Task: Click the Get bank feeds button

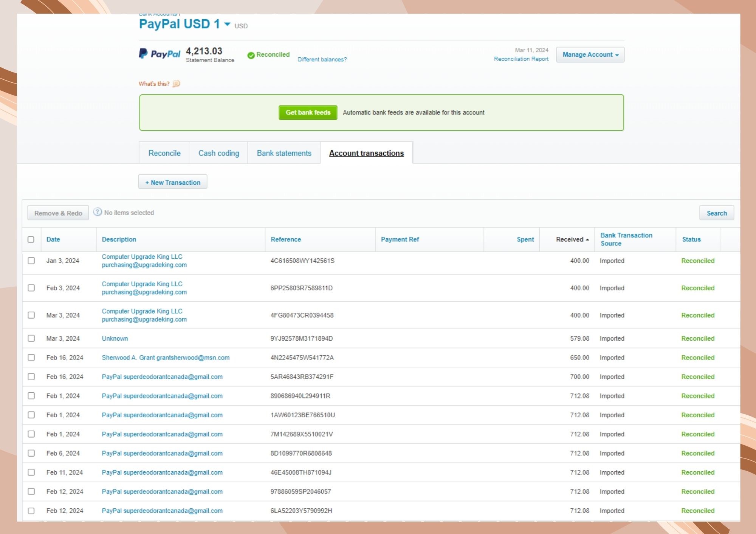Action: (308, 113)
